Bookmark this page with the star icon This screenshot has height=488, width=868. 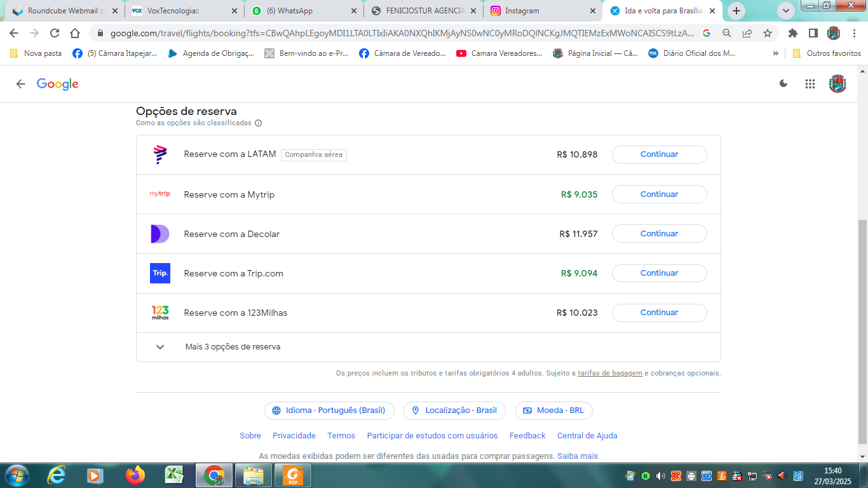pyautogui.click(x=768, y=34)
